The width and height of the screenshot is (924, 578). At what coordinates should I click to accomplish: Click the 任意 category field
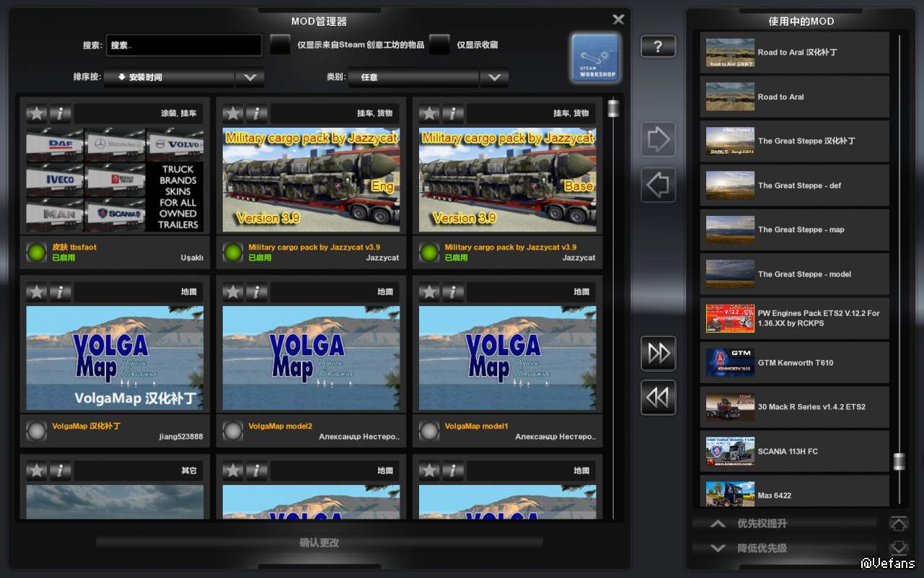pos(413,77)
